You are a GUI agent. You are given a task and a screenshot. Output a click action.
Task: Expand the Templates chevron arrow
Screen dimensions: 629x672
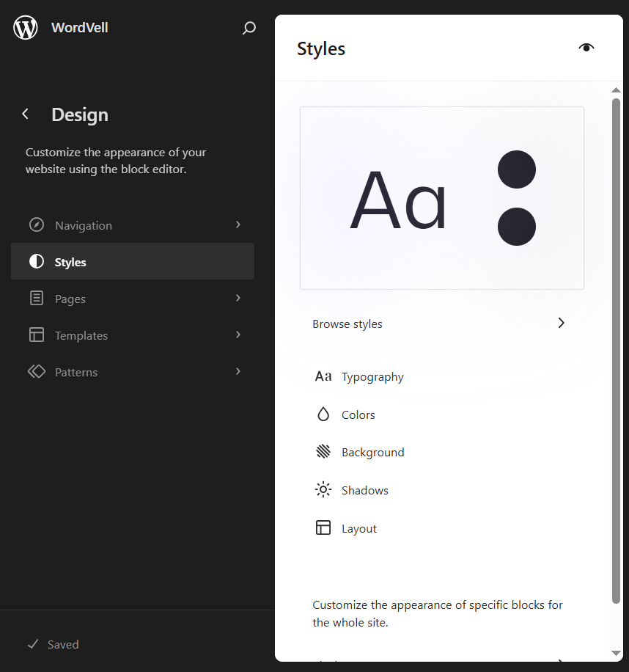click(x=238, y=335)
